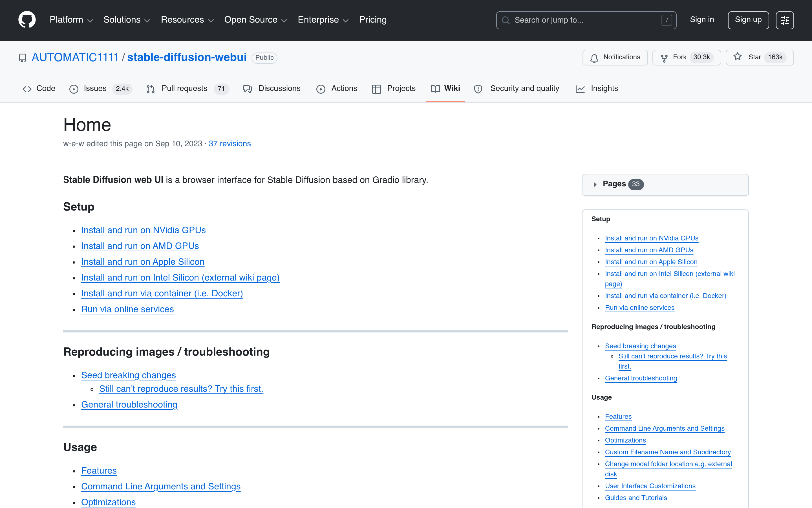Viewport: 812px width, 508px height.
Task: Open sidebar Install and run on NVidia GPUs
Action: (651, 238)
